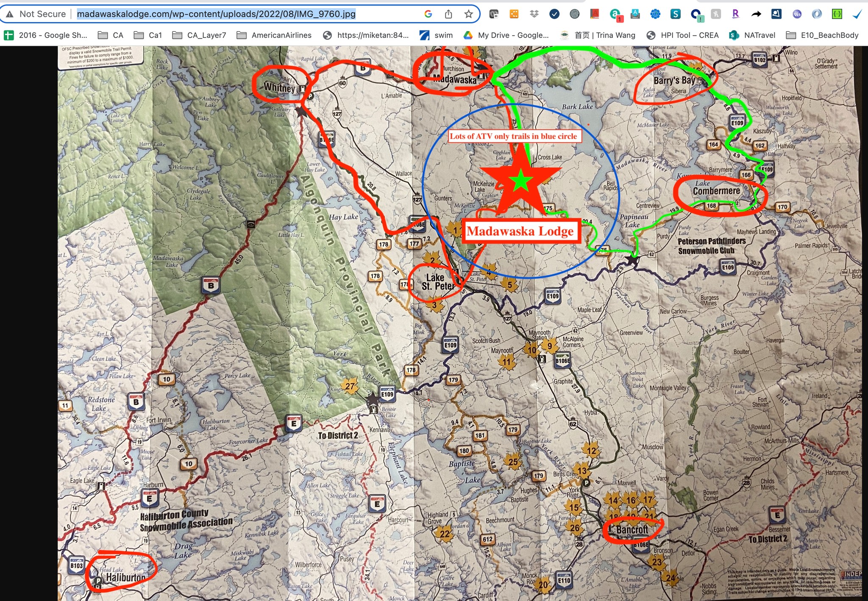The image size is (868, 601).
Task: Open the red book letter A extension
Action: click(595, 14)
